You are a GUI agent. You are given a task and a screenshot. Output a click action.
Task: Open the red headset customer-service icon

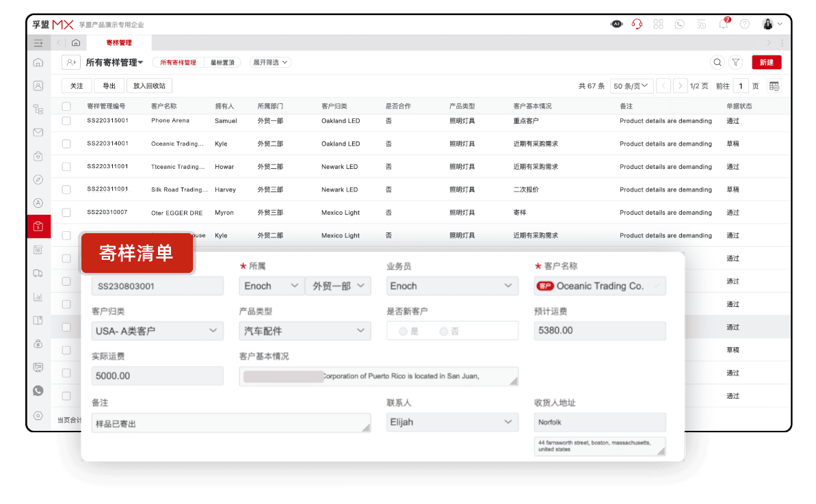[636, 24]
